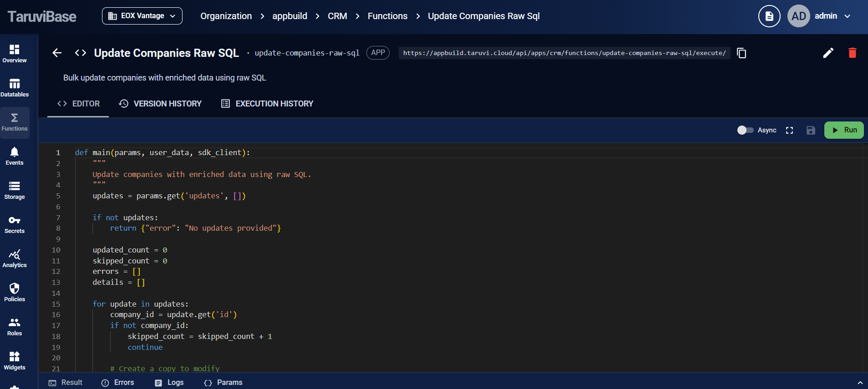Open the Params panel tab
The width and height of the screenshot is (868, 389).
[x=223, y=383]
